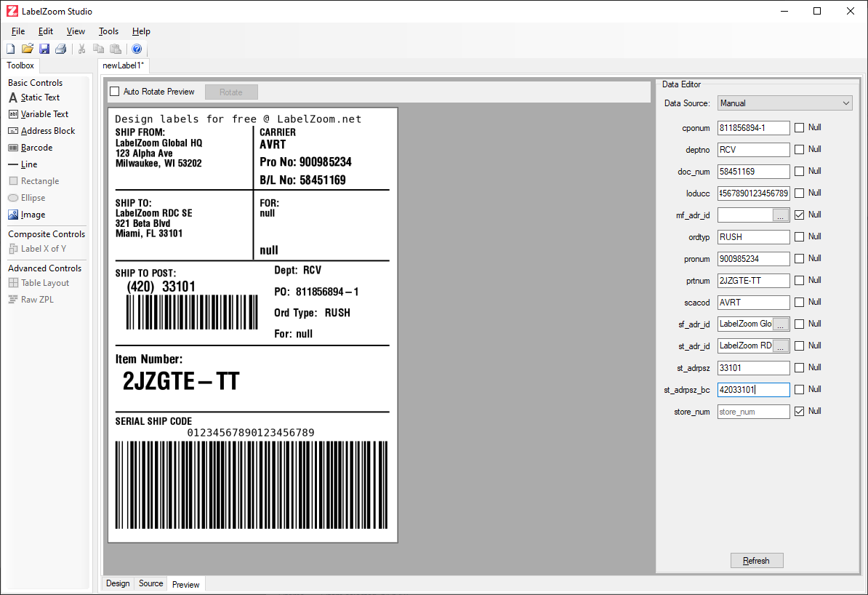Click the Cut scissors icon
Viewport: 868px width, 595px height.
[x=82, y=49]
